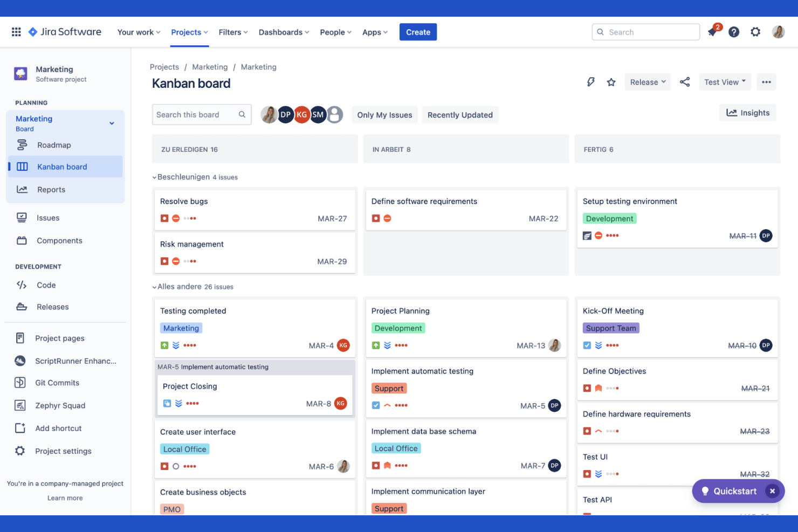The image size is (798, 532).
Task: Toggle the Recently Updated filter
Action: [x=460, y=115]
